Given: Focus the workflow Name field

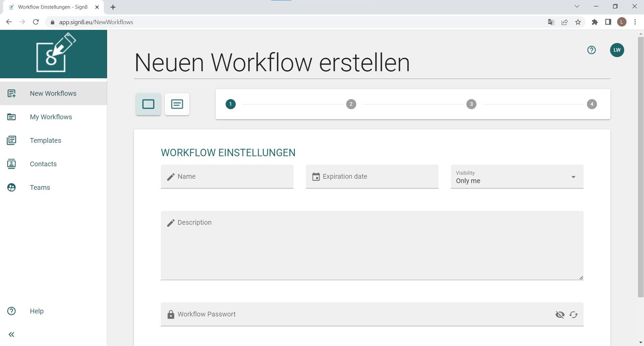Looking at the screenshot, I should click(x=227, y=177).
